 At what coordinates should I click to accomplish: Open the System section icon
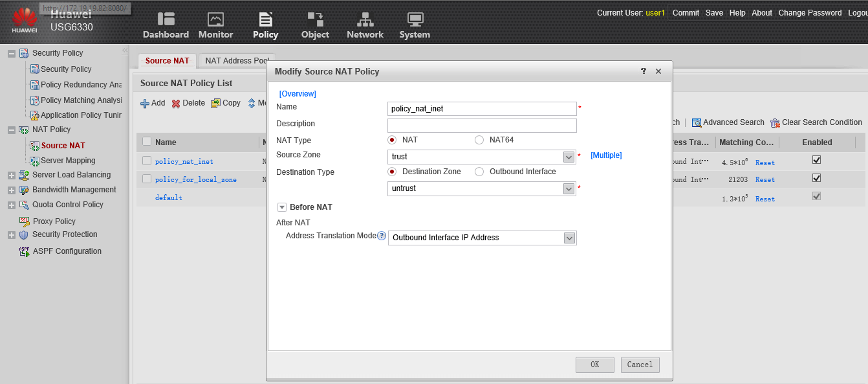(x=415, y=19)
